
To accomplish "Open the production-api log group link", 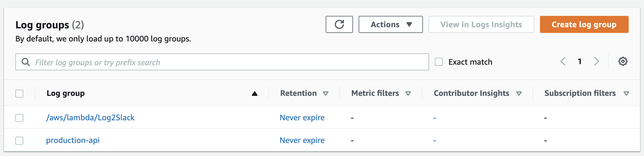I will tap(73, 140).
